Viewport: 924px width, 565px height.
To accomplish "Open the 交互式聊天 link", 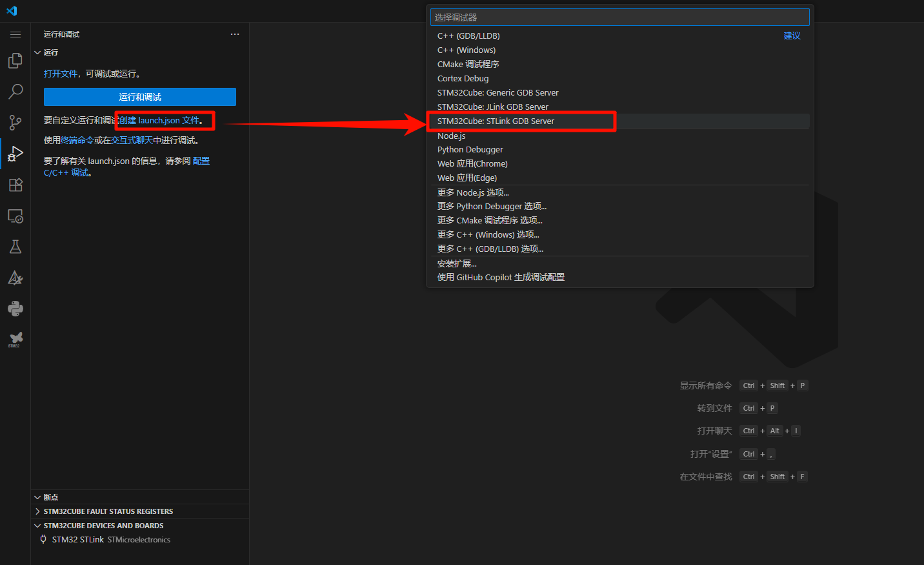I will point(132,140).
